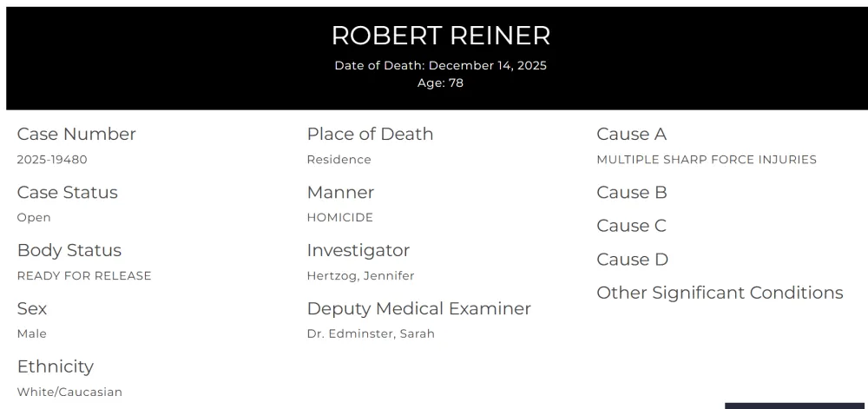Click examiner name Dr. Edminster, Sarah
This screenshot has width=868, height=409.
click(371, 334)
